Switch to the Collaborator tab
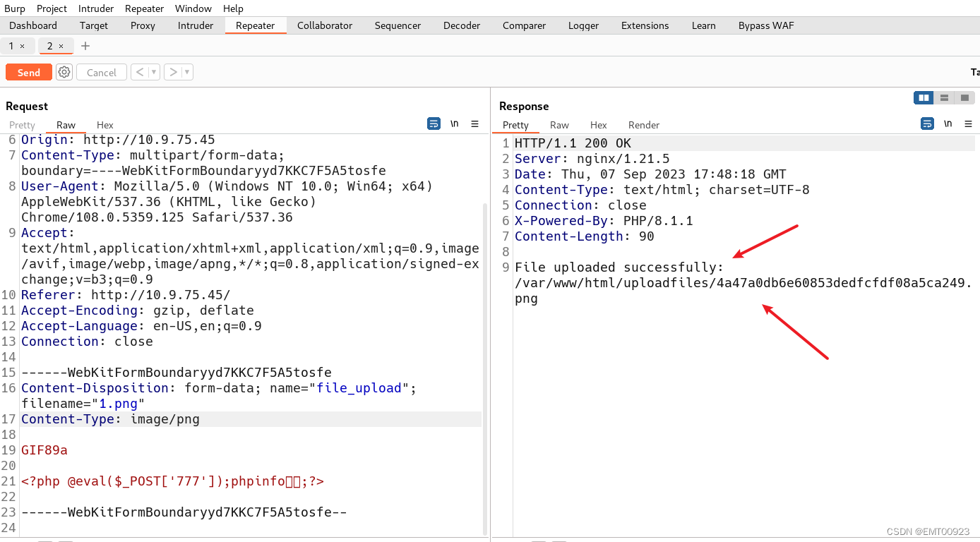Image resolution: width=980 pixels, height=542 pixels. point(325,25)
